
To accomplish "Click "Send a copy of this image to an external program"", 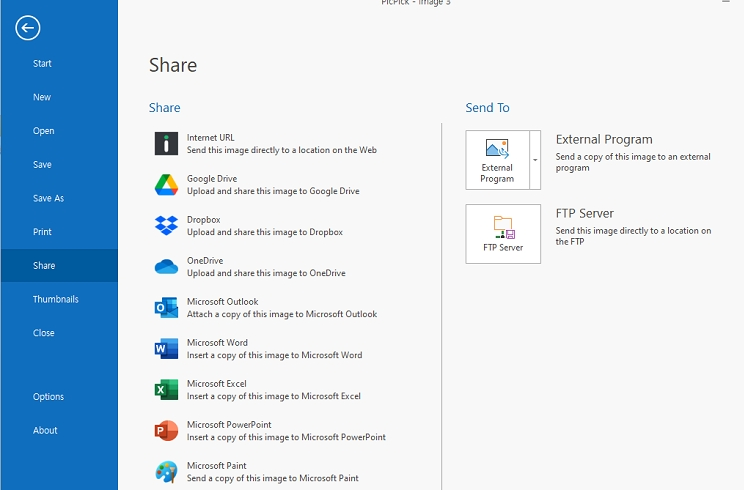I will pos(633,162).
